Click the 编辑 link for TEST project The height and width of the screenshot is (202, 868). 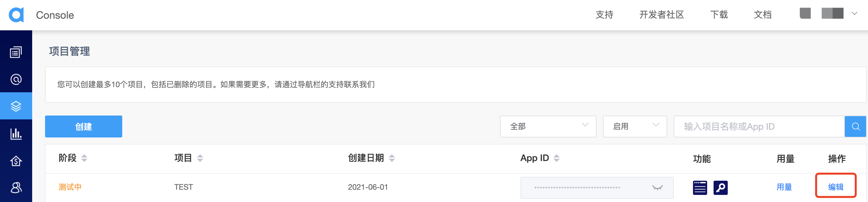tap(836, 187)
